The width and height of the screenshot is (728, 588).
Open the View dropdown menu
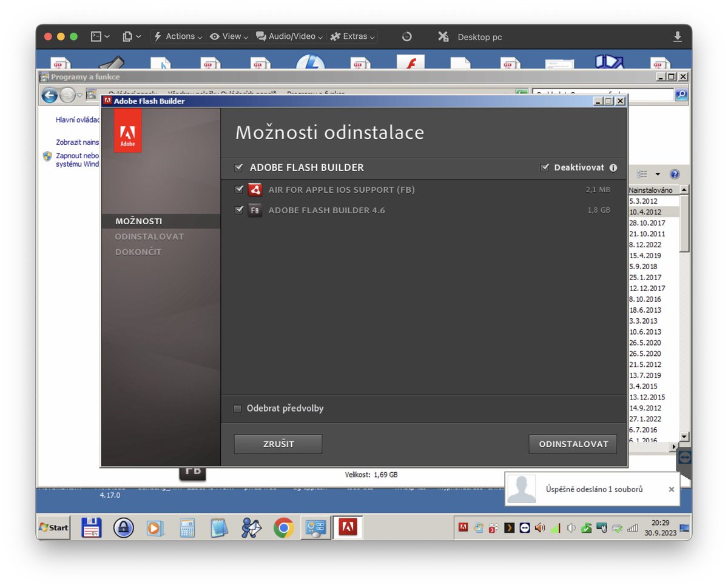229,36
